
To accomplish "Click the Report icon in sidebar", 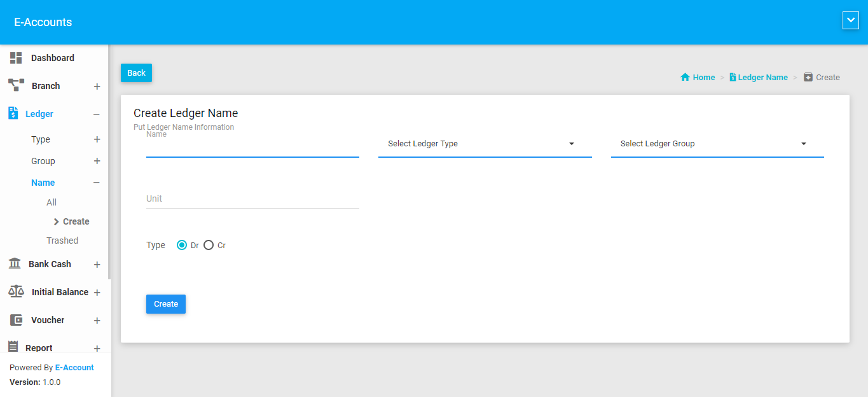I will (13, 347).
